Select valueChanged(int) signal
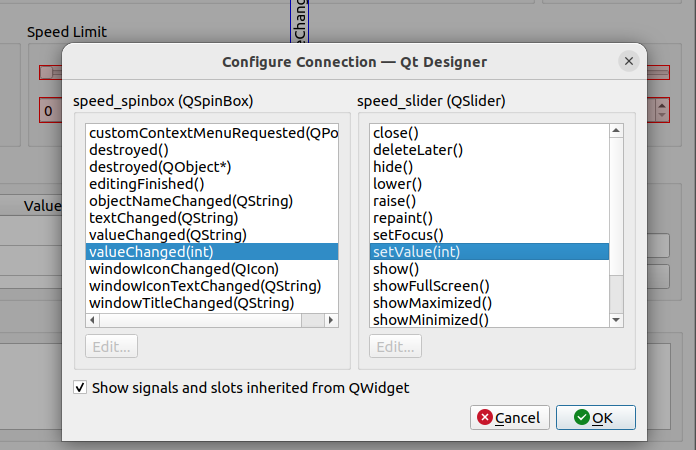Image resolution: width=696 pixels, height=450 pixels. [212, 252]
